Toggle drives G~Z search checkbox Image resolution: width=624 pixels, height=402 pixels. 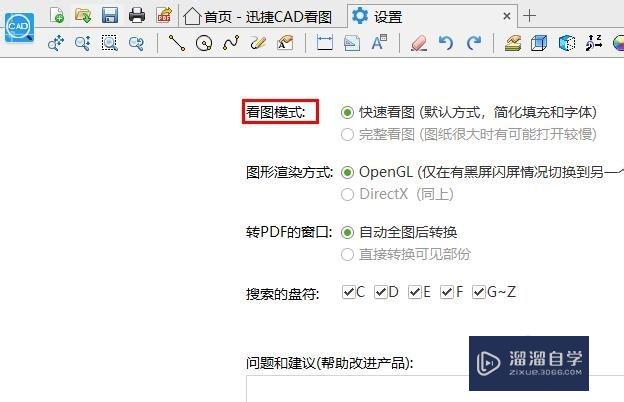coord(479,292)
